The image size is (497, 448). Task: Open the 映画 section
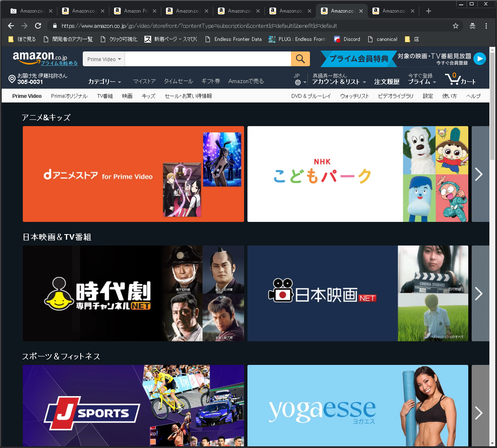127,96
